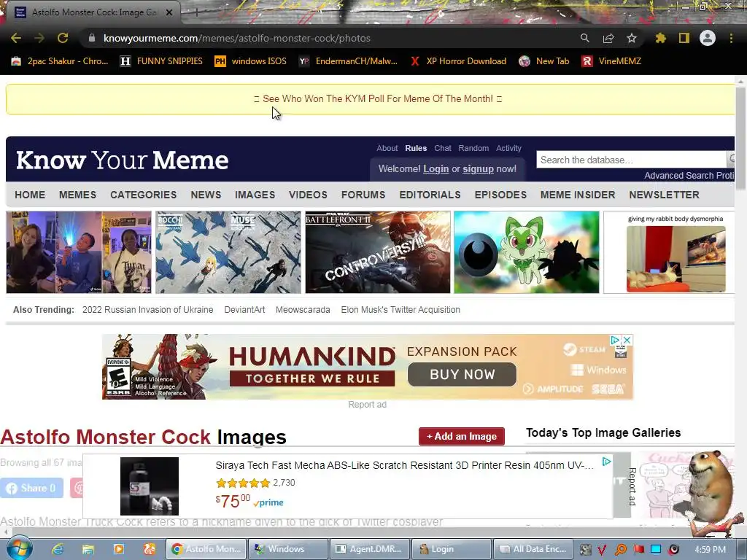Click Meowscarada trending link
The width and height of the screenshot is (747, 560).
click(x=303, y=309)
